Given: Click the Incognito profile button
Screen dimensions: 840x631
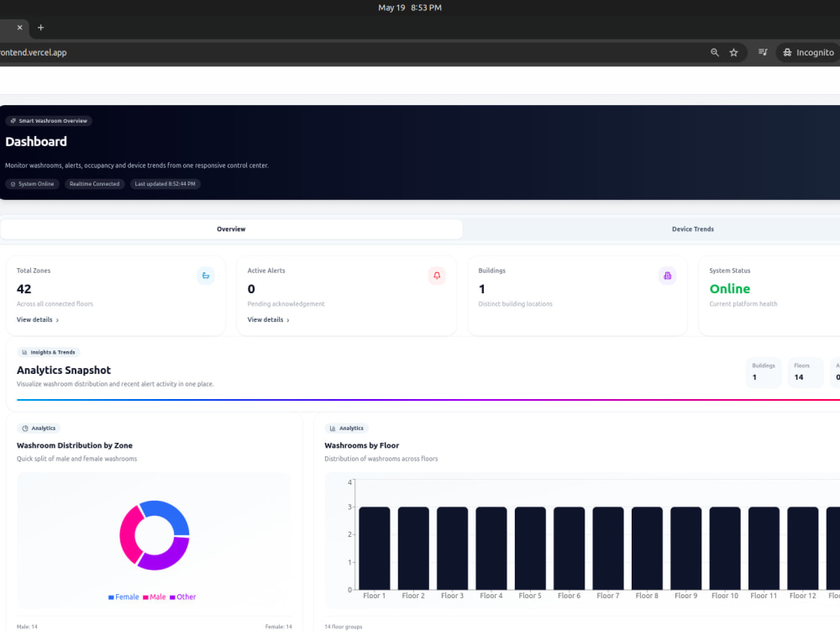Looking at the screenshot, I should pos(808,52).
